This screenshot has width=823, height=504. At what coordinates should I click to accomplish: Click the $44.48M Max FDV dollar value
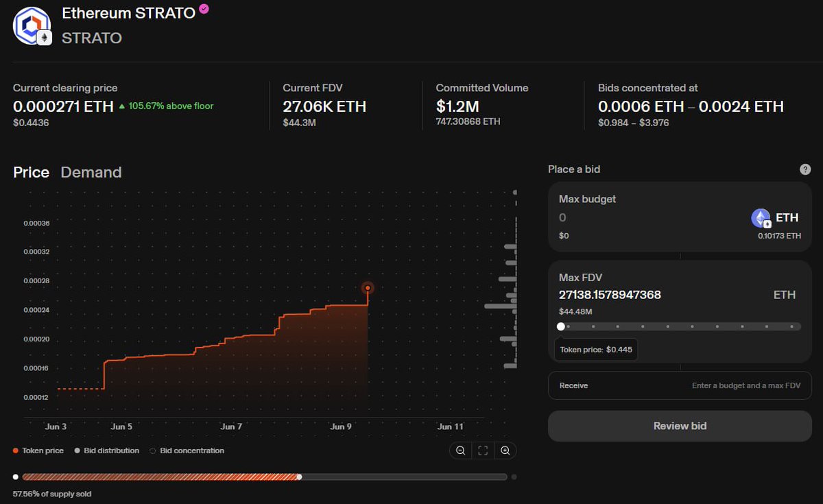[576, 311]
